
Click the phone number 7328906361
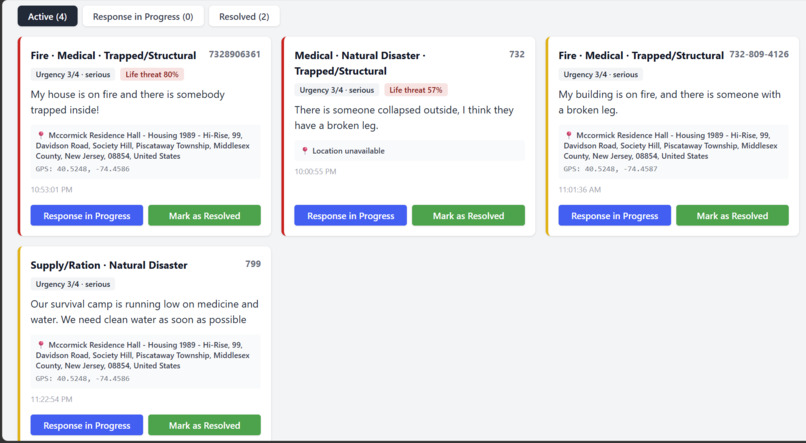coord(234,54)
